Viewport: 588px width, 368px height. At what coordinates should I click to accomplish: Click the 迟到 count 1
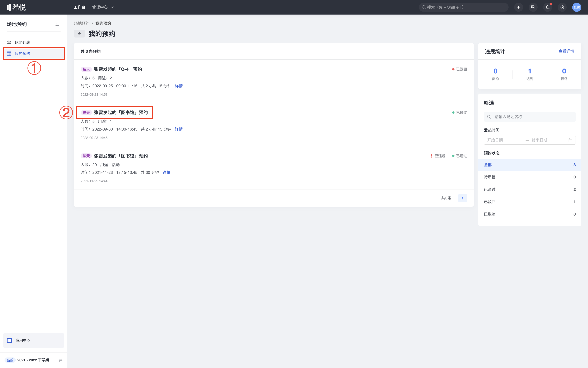[530, 71]
